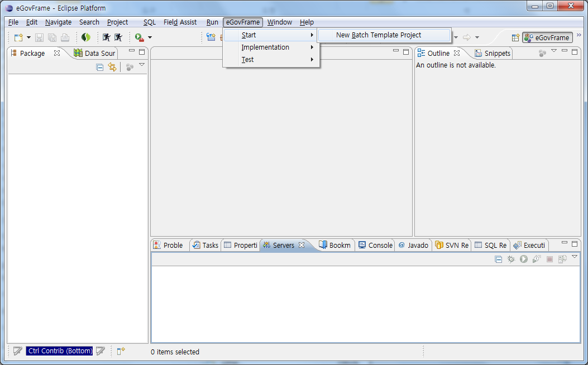Click the Open Perspective icon
This screenshot has height=365, width=588.
point(515,38)
